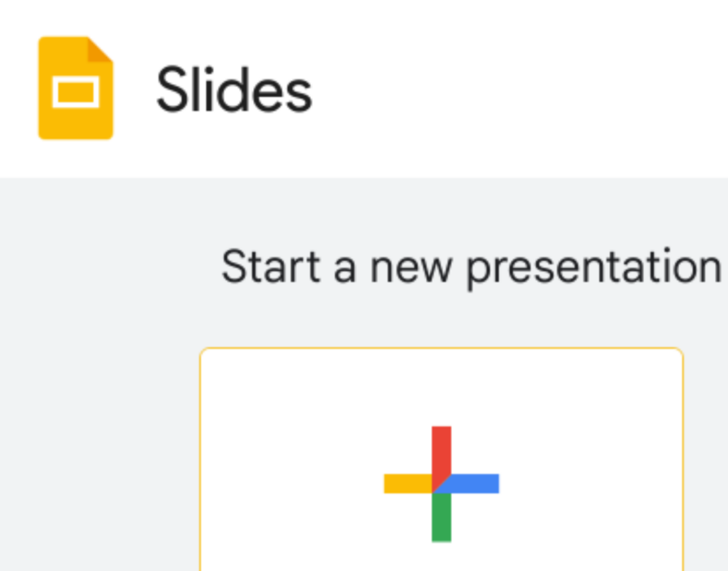The height and width of the screenshot is (571, 728).
Task: Click the white rectangle inside the Slides logo
Action: tap(75, 93)
